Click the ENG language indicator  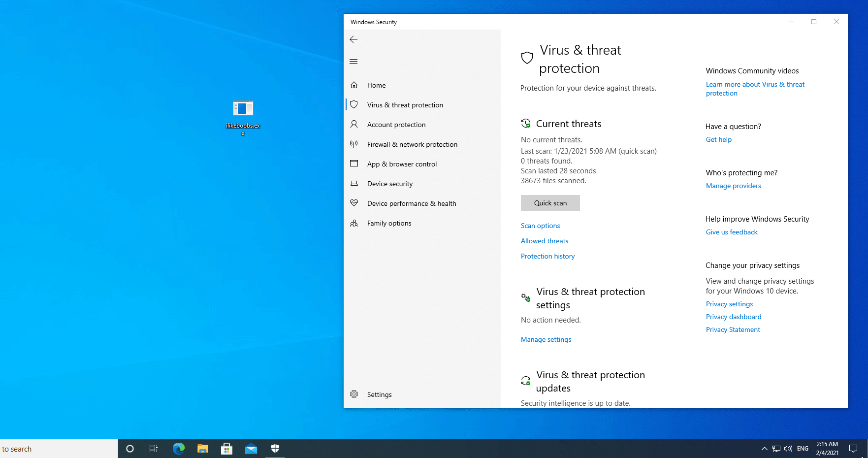coord(803,449)
